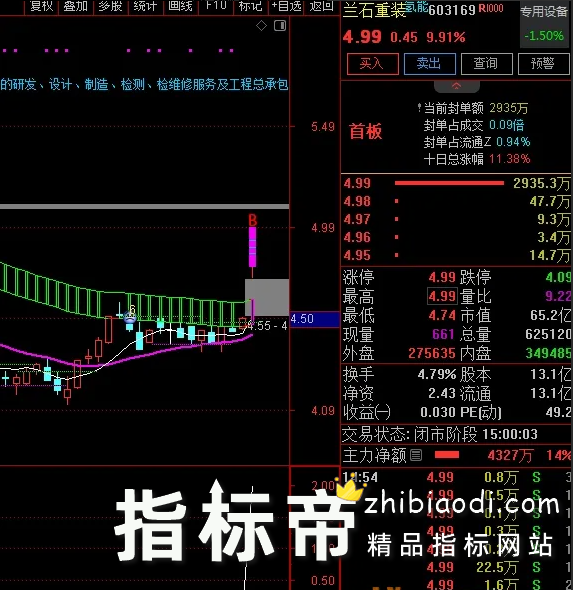Screen dimensions: 573x590
Task: Click the diamond icon above chart
Action: point(261,26)
